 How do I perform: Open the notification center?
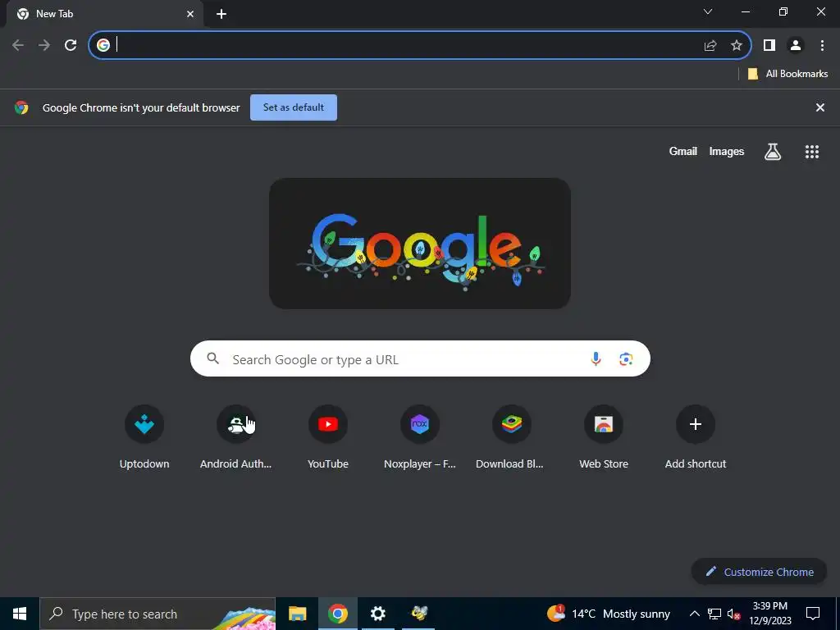[813, 614]
